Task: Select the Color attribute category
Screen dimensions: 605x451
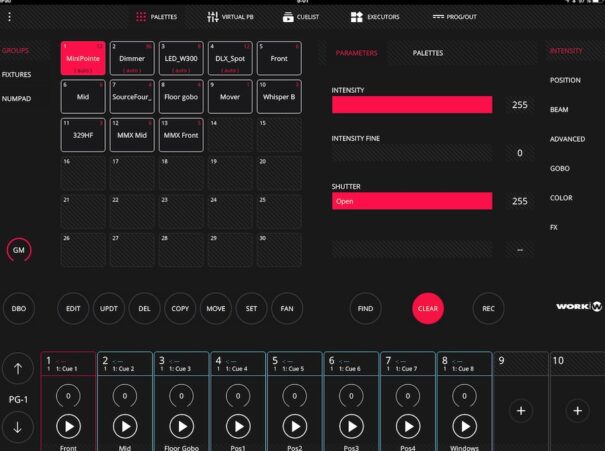Action: pyautogui.click(x=561, y=198)
